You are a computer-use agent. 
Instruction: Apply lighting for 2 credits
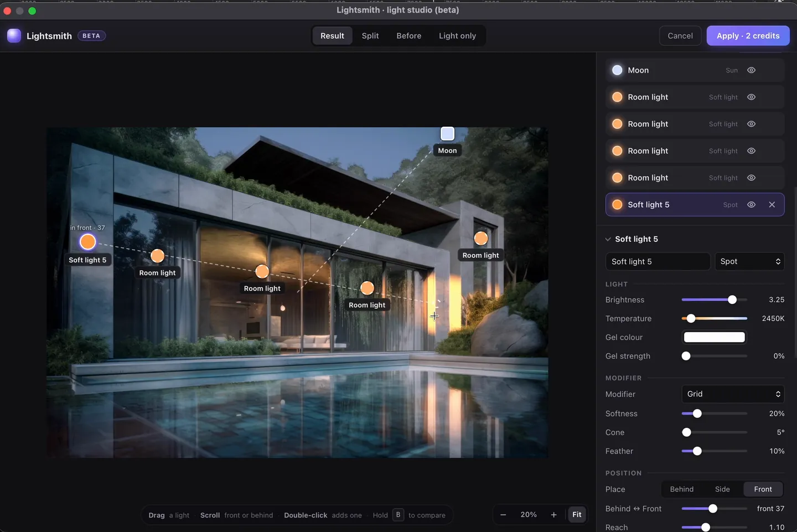click(748, 36)
